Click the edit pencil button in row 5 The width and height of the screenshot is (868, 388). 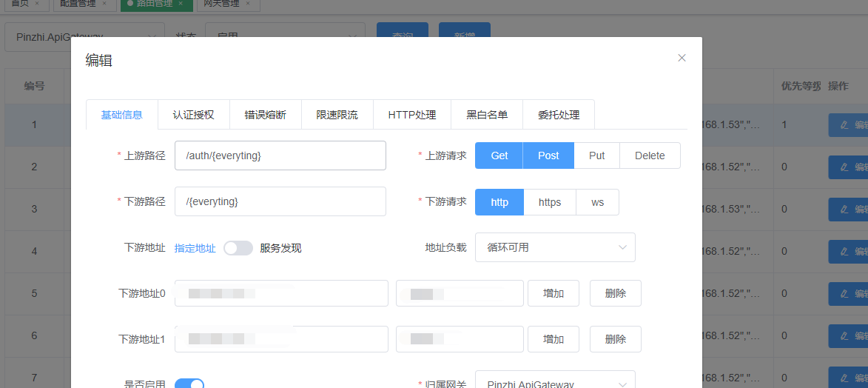(x=848, y=293)
